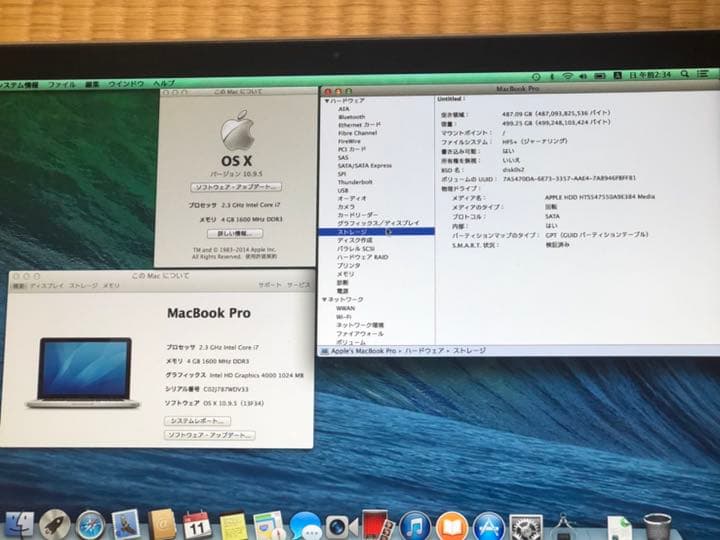Click ソフトウェア・アップデート button under システムレポート
720x540 pixels.
click(x=210, y=435)
